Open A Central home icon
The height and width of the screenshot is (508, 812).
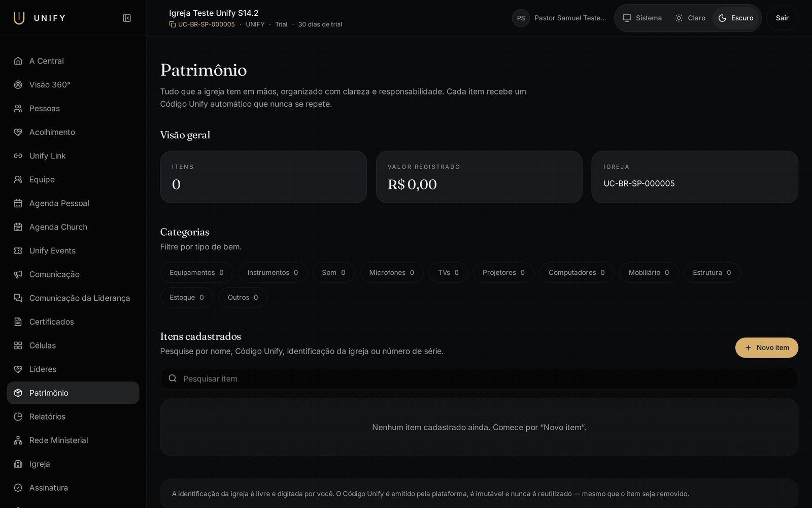(x=18, y=61)
